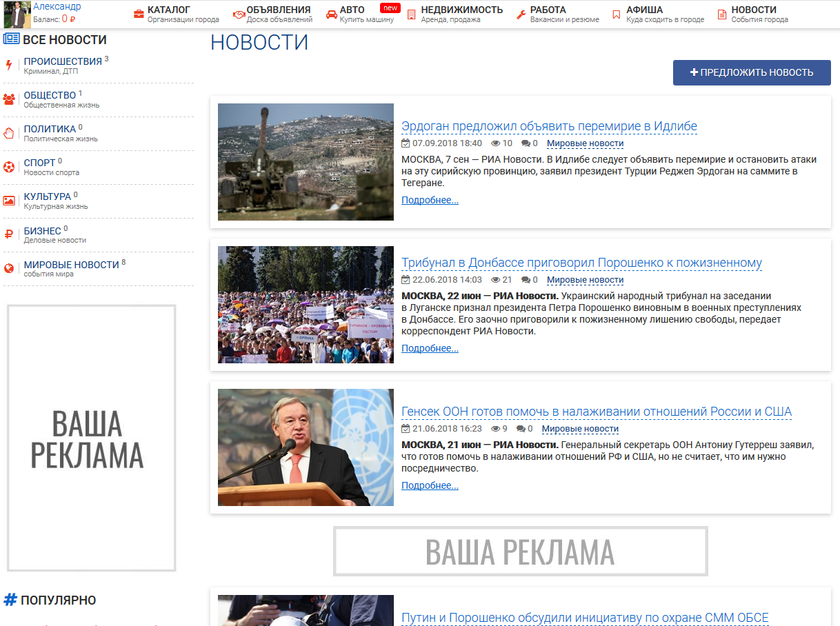Click the calendar icon by 07.09.2018 date
Image resolution: width=840 pixels, height=626 pixels.
pos(406,143)
